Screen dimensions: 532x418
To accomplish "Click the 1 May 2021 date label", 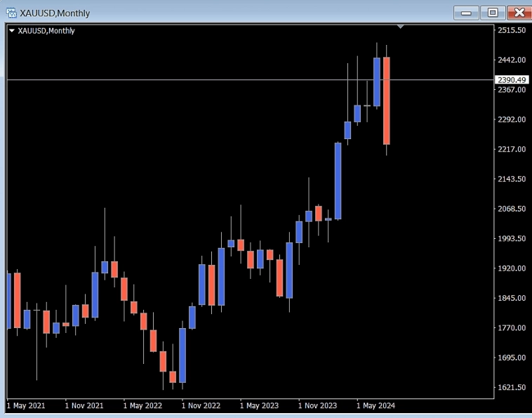I will click(26, 405).
